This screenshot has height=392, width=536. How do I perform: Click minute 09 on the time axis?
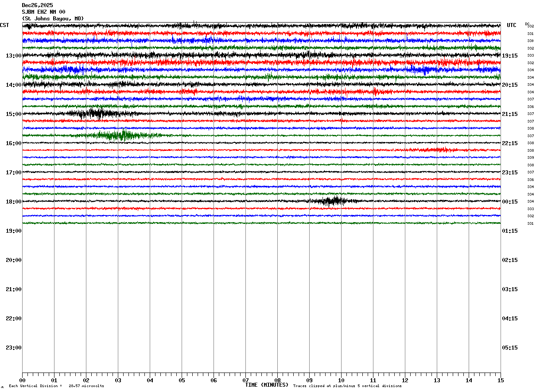[x=309, y=380]
